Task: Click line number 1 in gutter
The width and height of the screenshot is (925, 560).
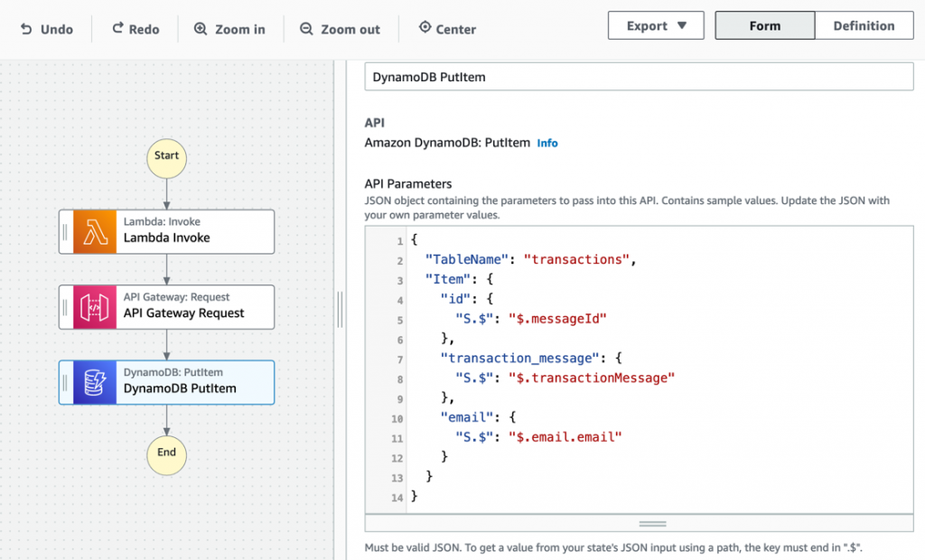Action: pyautogui.click(x=400, y=241)
